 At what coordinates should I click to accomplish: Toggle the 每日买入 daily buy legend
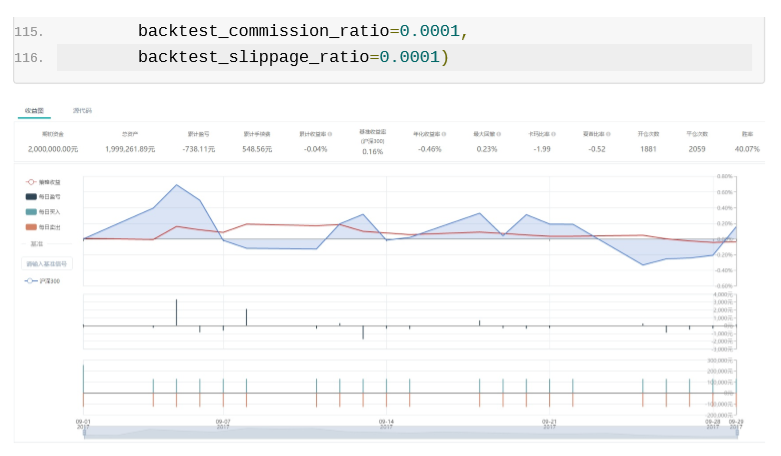(43, 212)
